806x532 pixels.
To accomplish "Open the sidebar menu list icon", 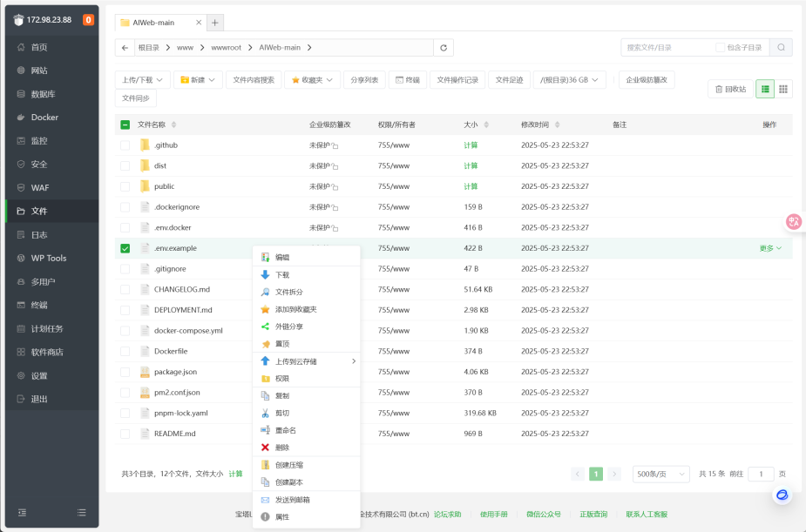I will tap(81, 513).
